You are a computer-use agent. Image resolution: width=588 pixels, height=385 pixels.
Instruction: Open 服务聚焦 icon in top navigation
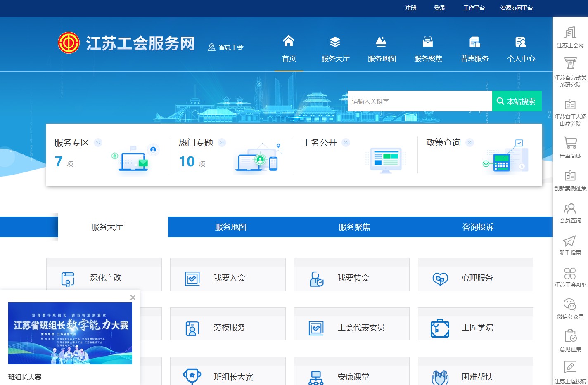click(428, 42)
